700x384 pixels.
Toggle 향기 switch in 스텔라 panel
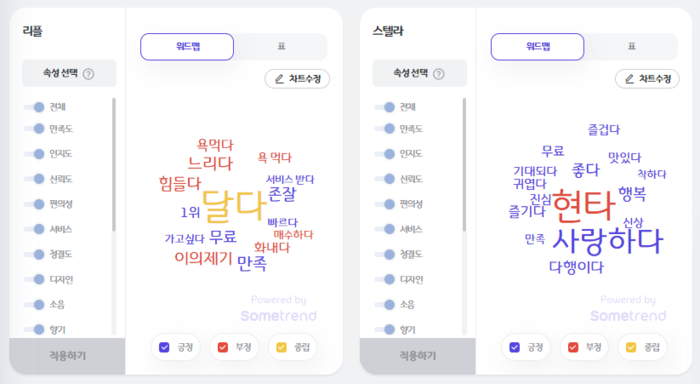tap(385, 330)
